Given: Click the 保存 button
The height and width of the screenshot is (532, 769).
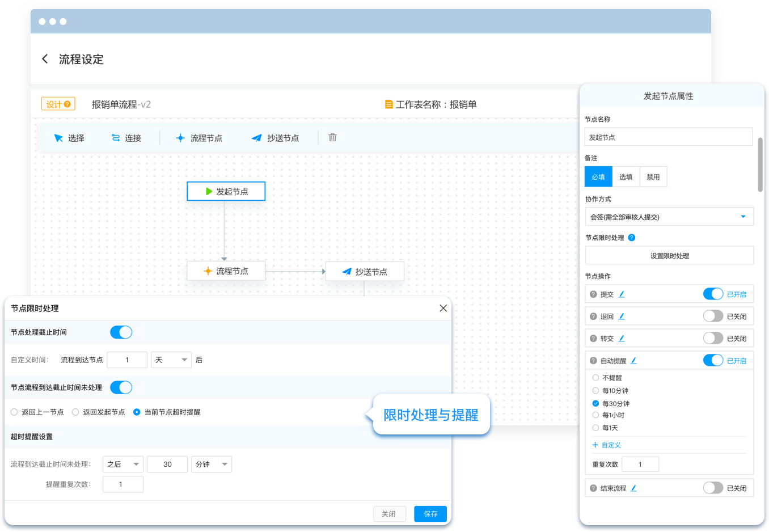Looking at the screenshot, I should (430, 514).
